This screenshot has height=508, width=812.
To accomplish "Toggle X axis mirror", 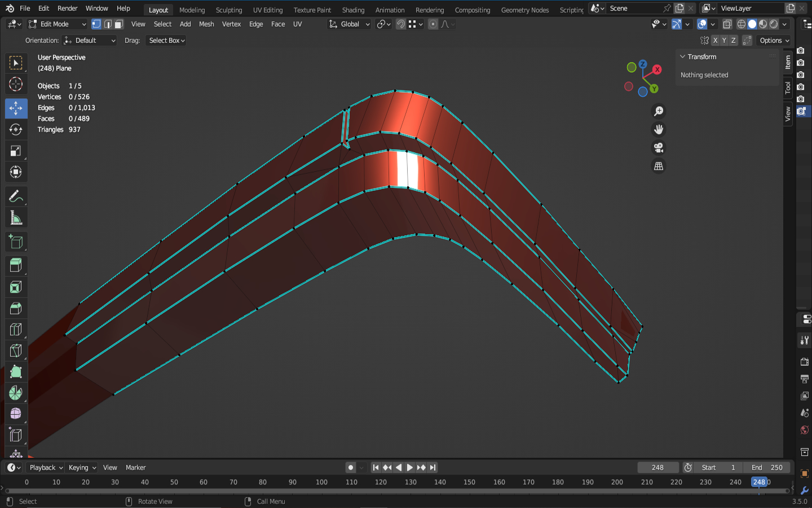I will pyautogui.click(x=715, y=41).
